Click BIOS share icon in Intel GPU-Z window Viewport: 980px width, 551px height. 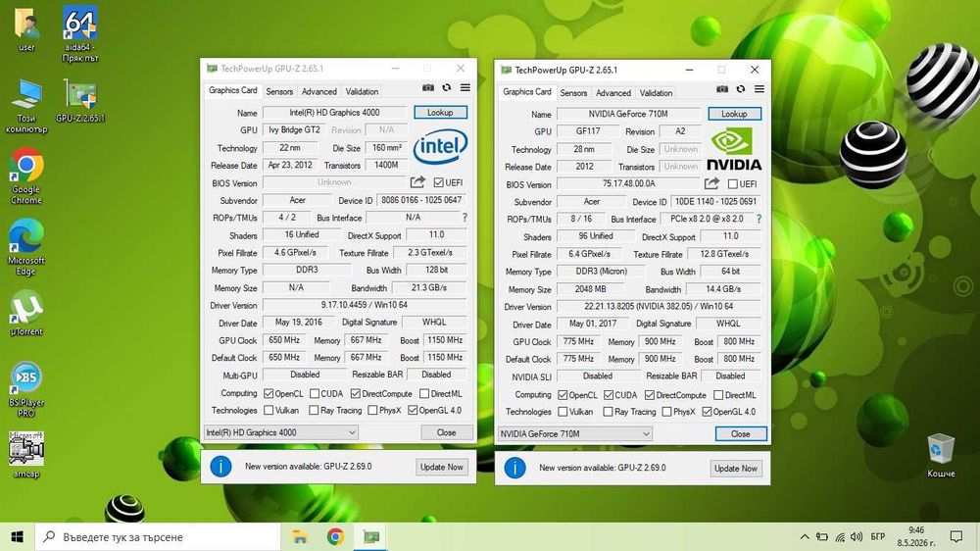pos(417,182)
